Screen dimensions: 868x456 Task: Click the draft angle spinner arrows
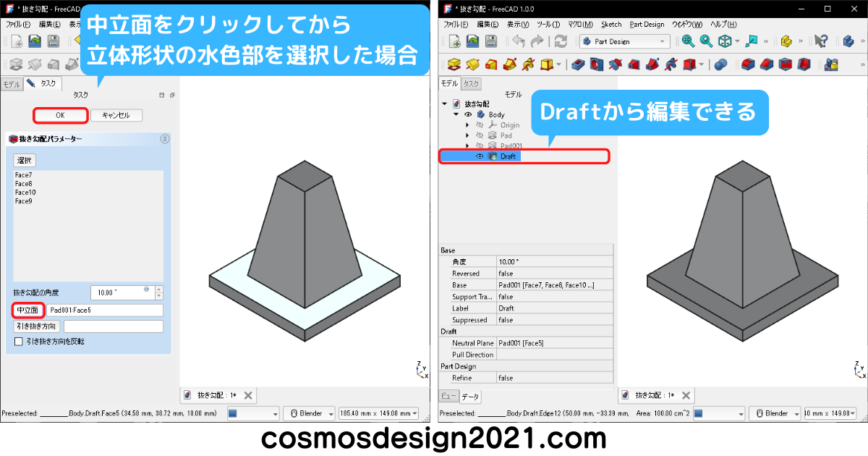(x=159, y=292)
